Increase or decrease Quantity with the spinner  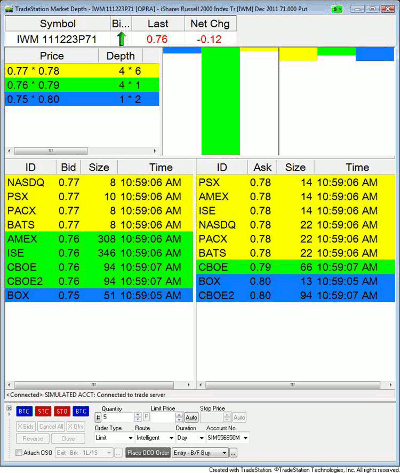pos(138,417)
